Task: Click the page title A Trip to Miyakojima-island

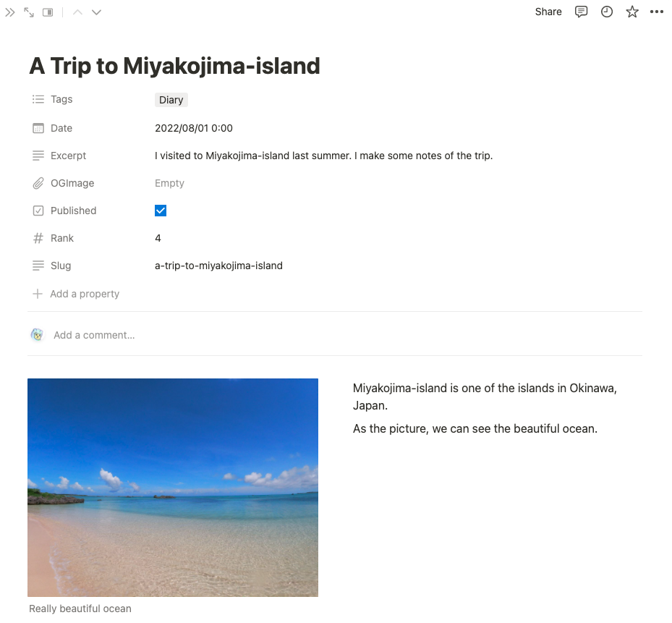Action: point(174,66)
